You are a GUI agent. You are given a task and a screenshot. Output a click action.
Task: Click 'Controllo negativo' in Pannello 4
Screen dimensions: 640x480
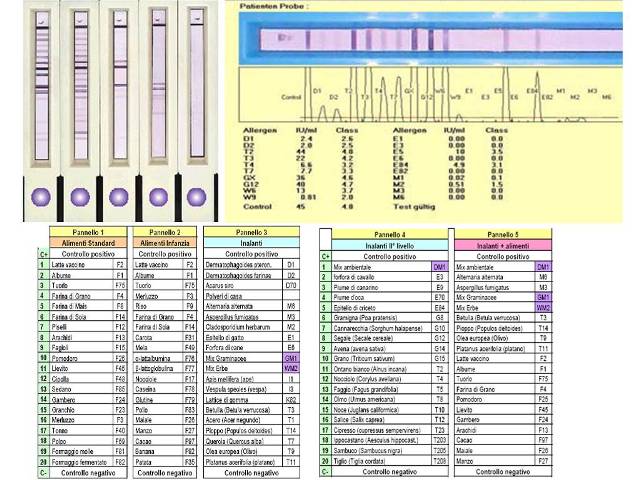[x=390, y=471]
